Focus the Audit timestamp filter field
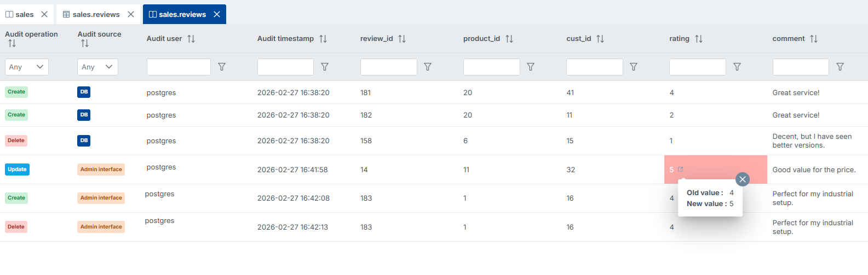Viewport: 868px width, 275px height. [285, 67]
